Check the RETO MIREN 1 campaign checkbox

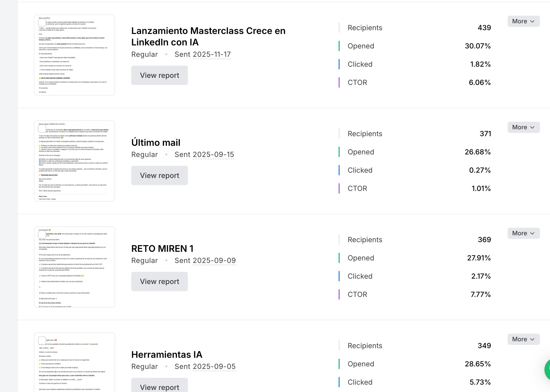click(42, 235)
